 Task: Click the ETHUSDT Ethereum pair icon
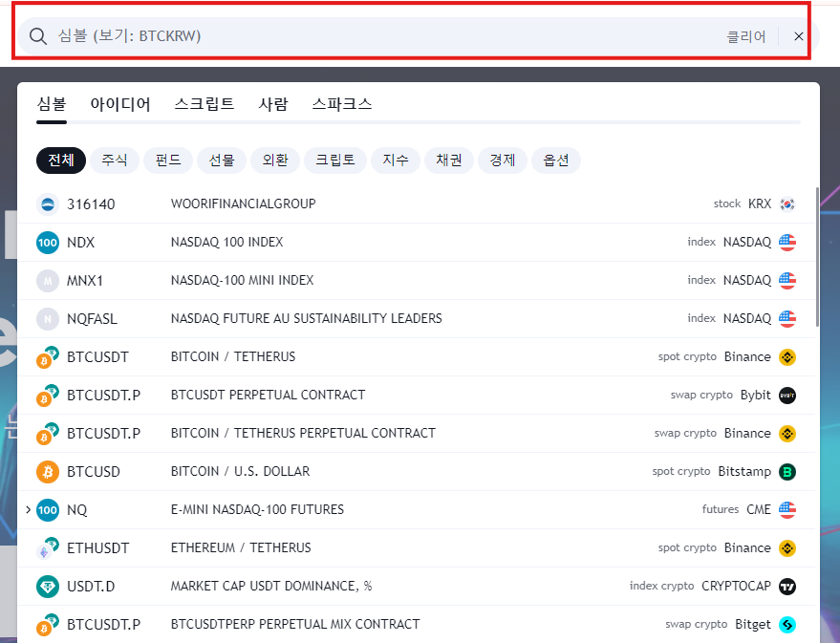[x=48, y=548]
